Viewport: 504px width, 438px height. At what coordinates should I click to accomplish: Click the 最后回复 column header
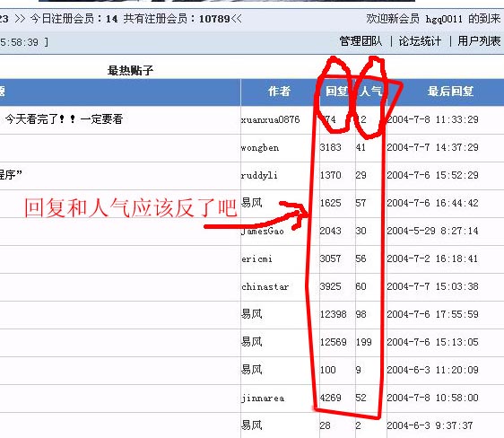coord(450,92)
